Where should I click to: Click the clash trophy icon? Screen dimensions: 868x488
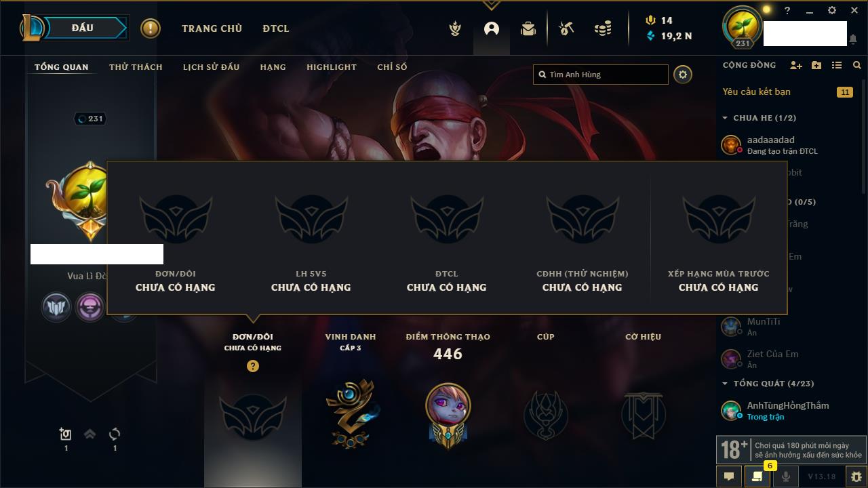coord(456,28)
